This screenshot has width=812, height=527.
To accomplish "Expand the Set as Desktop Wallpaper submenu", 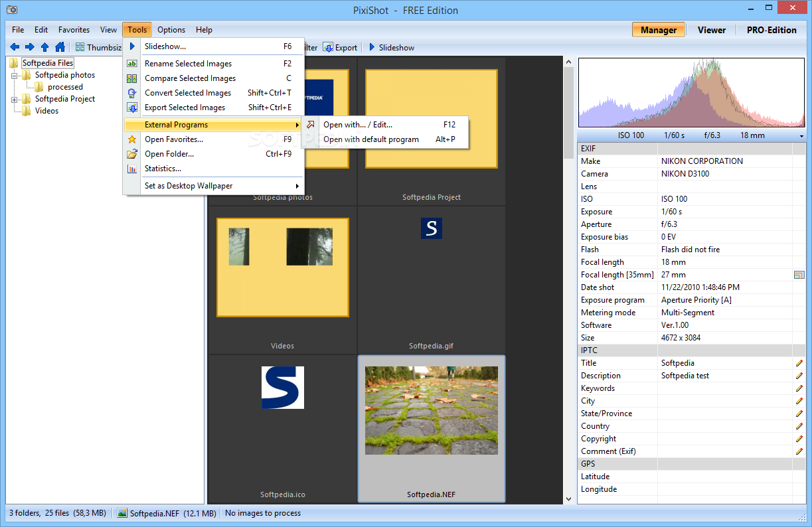I will tap(297, 186).
